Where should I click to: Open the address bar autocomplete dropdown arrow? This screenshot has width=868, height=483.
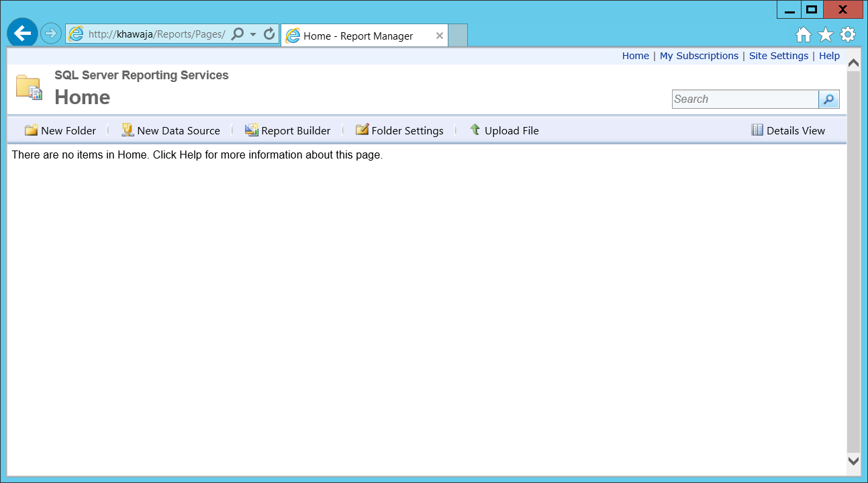pyautogui.click(x=253, y=34)
